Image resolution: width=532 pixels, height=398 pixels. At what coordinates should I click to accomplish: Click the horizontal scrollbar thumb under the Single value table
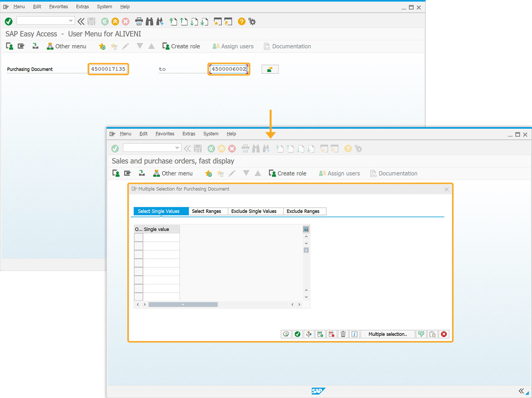coord(183,305)
